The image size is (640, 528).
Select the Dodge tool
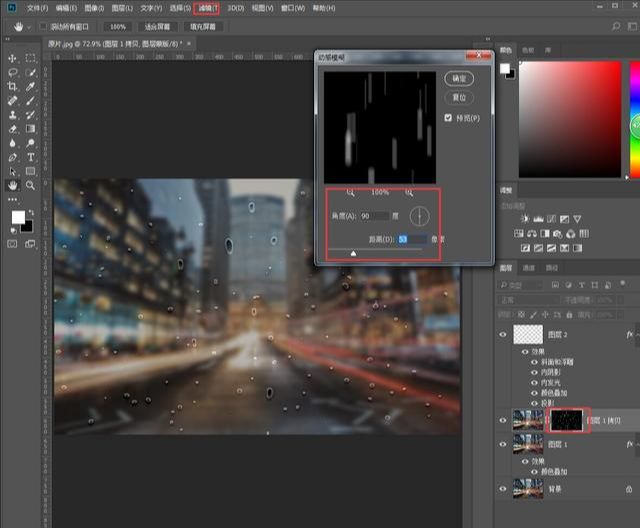(x=30, y=143)
